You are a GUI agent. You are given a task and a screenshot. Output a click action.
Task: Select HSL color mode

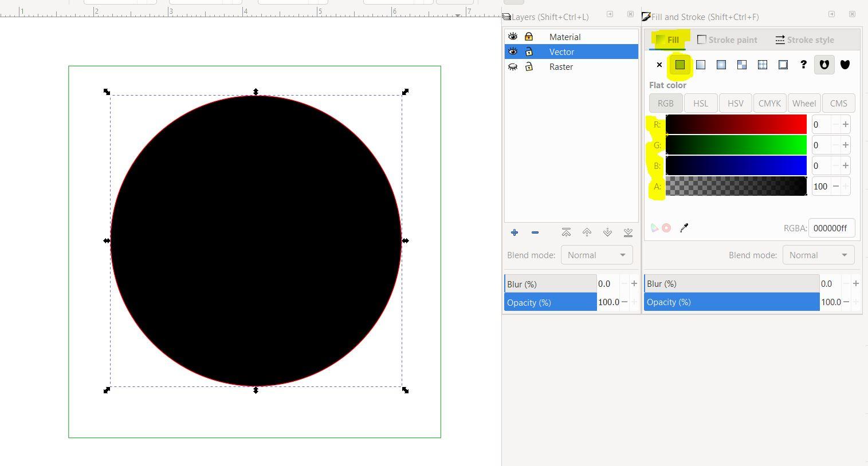coord(701,104)
